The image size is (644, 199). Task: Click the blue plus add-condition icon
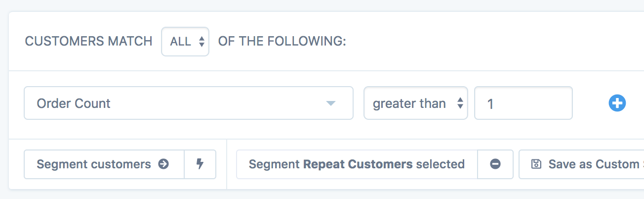pyautogui.click(x=617, y=103)
